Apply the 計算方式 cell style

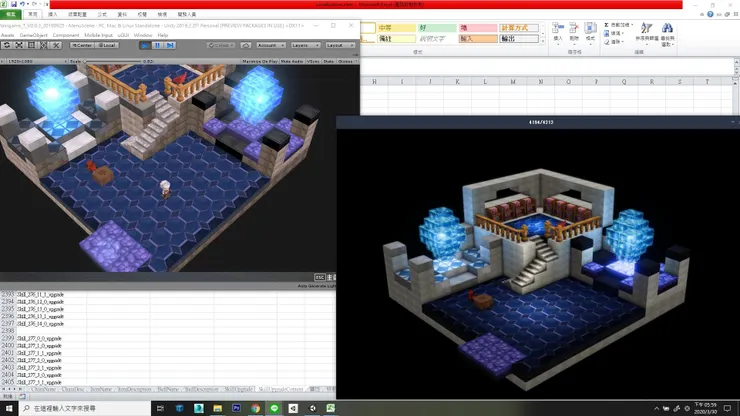(519, 28)
